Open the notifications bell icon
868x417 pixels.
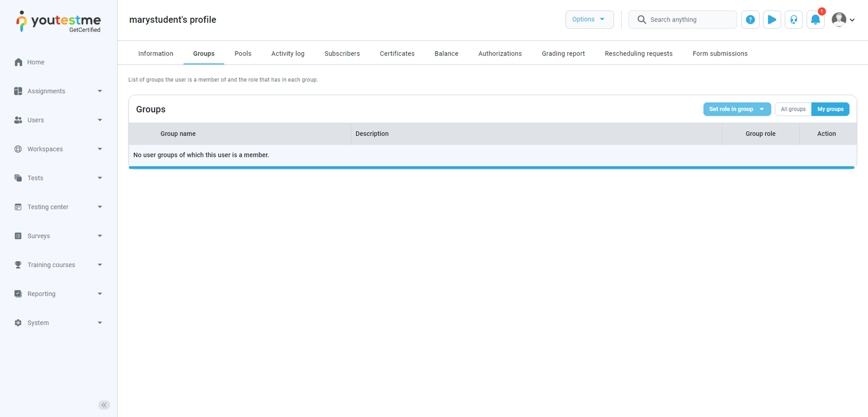click(815, 20)
